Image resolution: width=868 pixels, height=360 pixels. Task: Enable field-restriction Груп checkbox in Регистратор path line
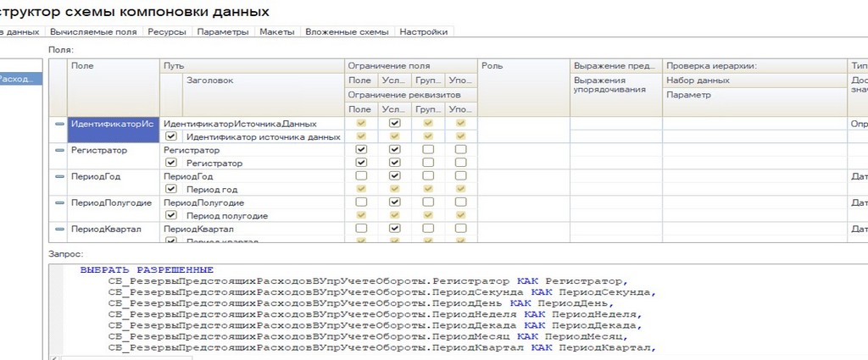[x=428, y=150]
